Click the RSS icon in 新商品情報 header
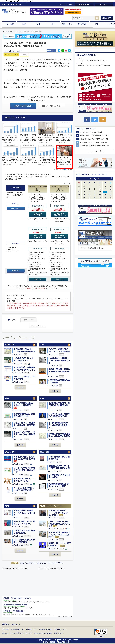 [x=69, y=452]
